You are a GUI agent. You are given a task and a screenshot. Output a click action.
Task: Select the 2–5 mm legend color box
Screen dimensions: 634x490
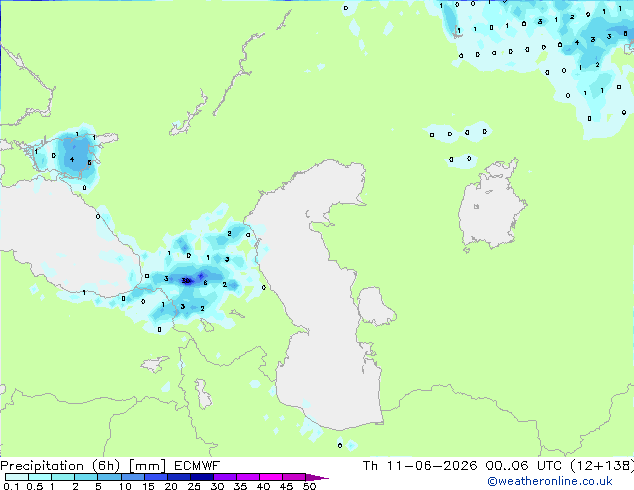(x=86, y=477)
